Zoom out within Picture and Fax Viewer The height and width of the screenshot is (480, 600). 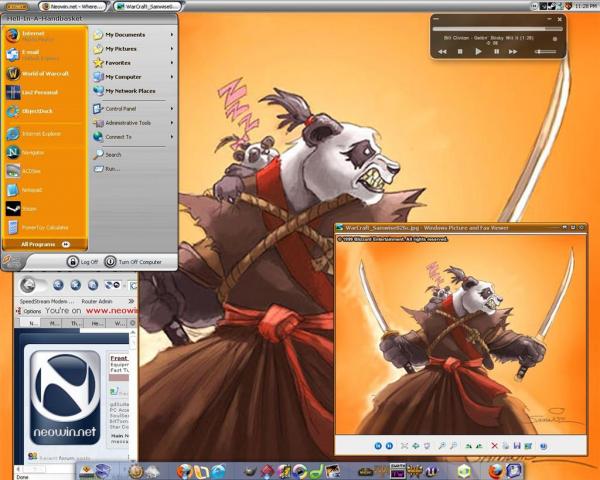click(x=453, y=446)
